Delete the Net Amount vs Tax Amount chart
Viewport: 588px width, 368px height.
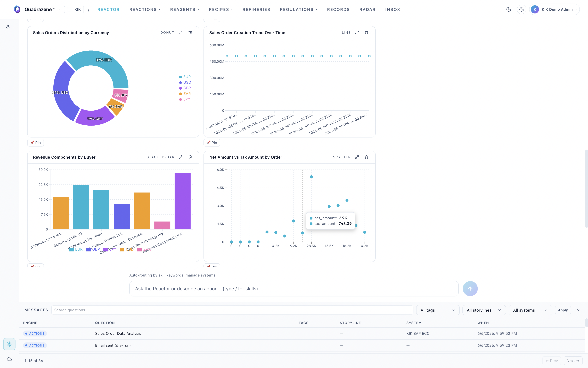(x=366, y=157)
